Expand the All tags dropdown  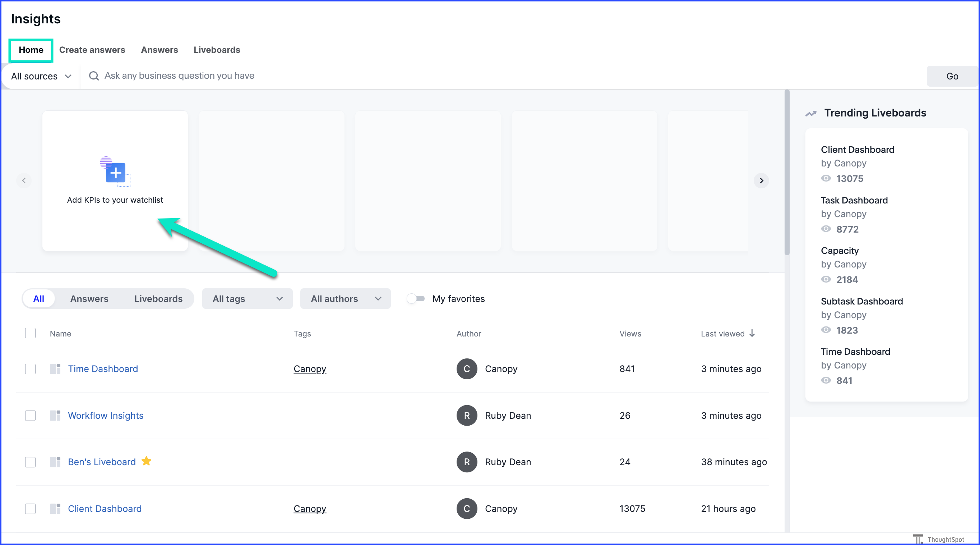coord(247,299)
